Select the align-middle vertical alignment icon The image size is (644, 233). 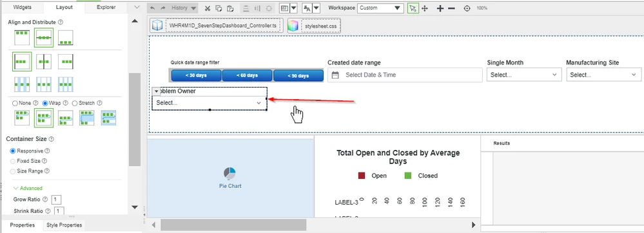coord(44,37)
